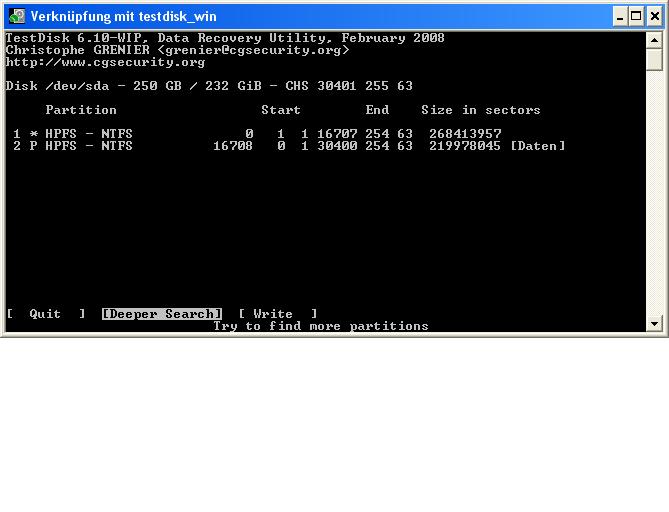Click the Partition column header
This screenshot has width=669, height=512.
coord(81,110)
